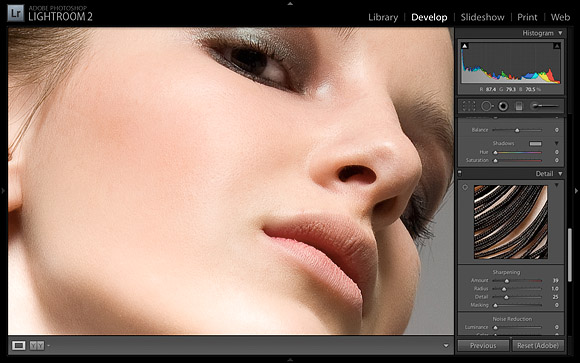Image resolution: width=580 pixels, height=363 pixels.
Task: Select Loupe view mode button
Action: point(18,346)
